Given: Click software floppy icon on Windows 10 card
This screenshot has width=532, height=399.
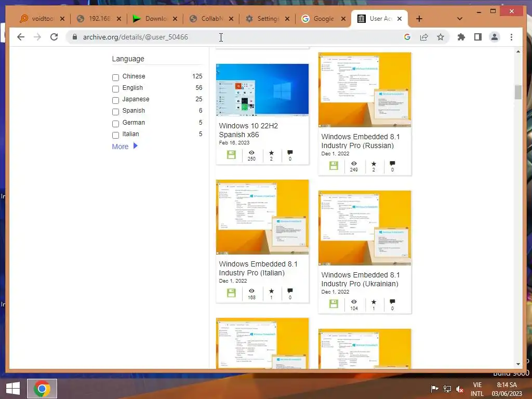Looking at the screenshot, I should pos(231,155).
